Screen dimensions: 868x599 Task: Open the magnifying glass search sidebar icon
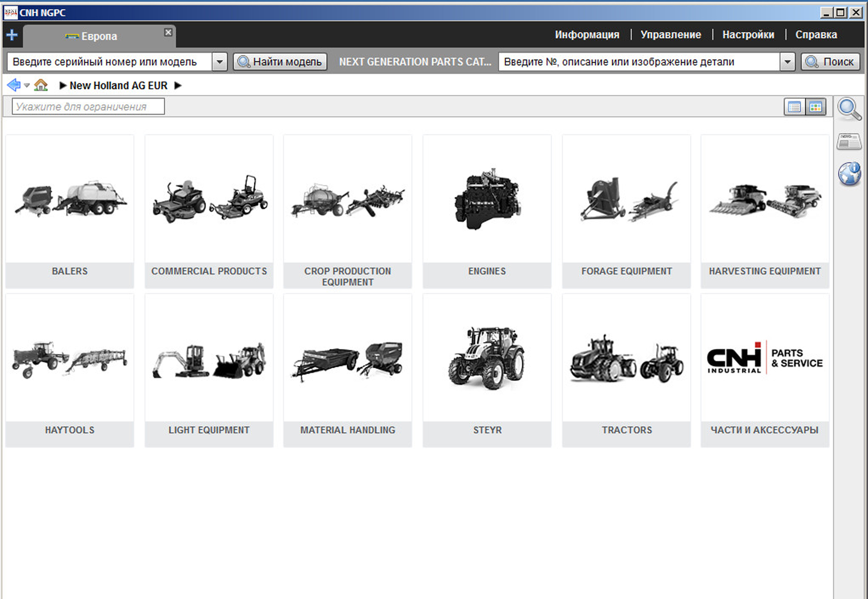[x=849, y=109]
